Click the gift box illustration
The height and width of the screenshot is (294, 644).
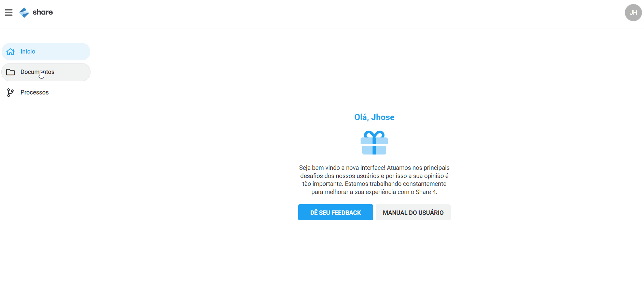[x=374, y=143]
